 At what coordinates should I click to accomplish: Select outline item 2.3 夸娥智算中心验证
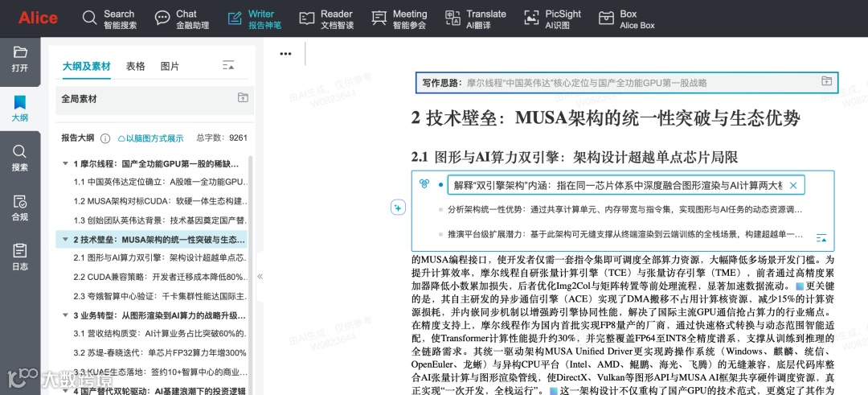click(x=161, y=296)
